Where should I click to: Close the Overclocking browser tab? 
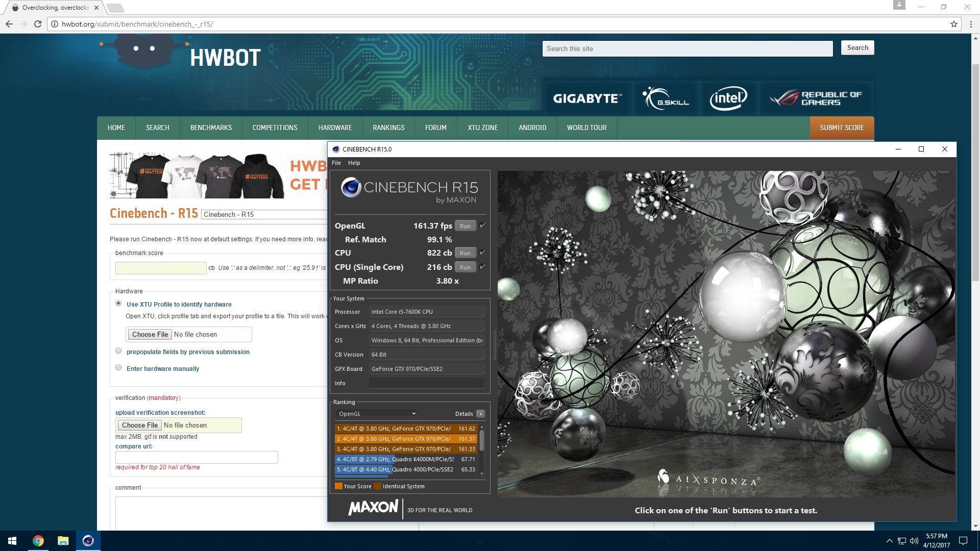point(96,8)
